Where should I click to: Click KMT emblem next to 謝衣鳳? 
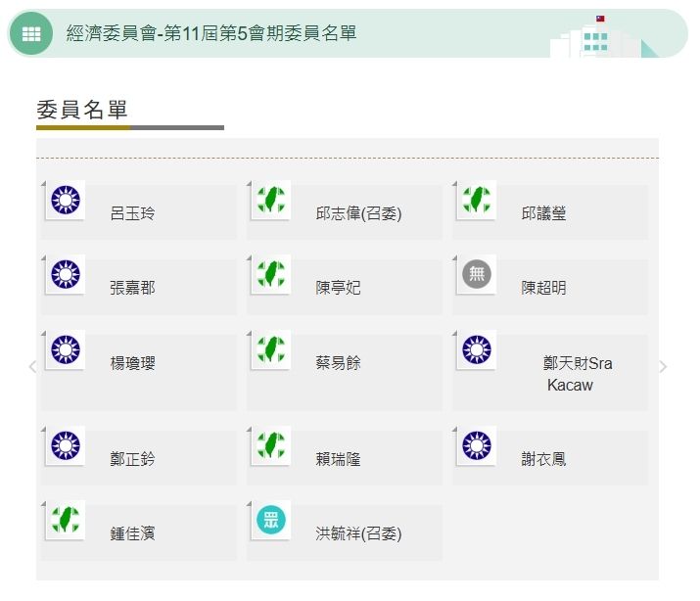(477, 446)
